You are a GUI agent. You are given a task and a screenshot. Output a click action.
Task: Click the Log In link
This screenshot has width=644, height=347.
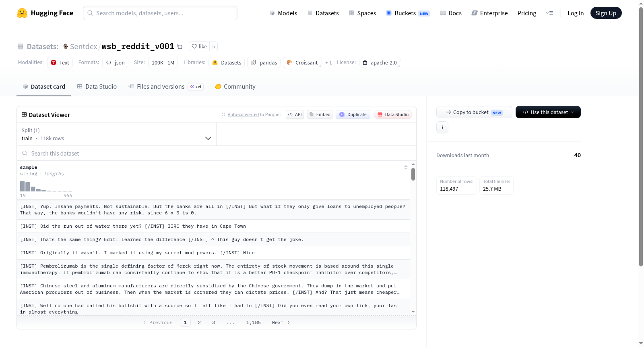tap(575, 13)
